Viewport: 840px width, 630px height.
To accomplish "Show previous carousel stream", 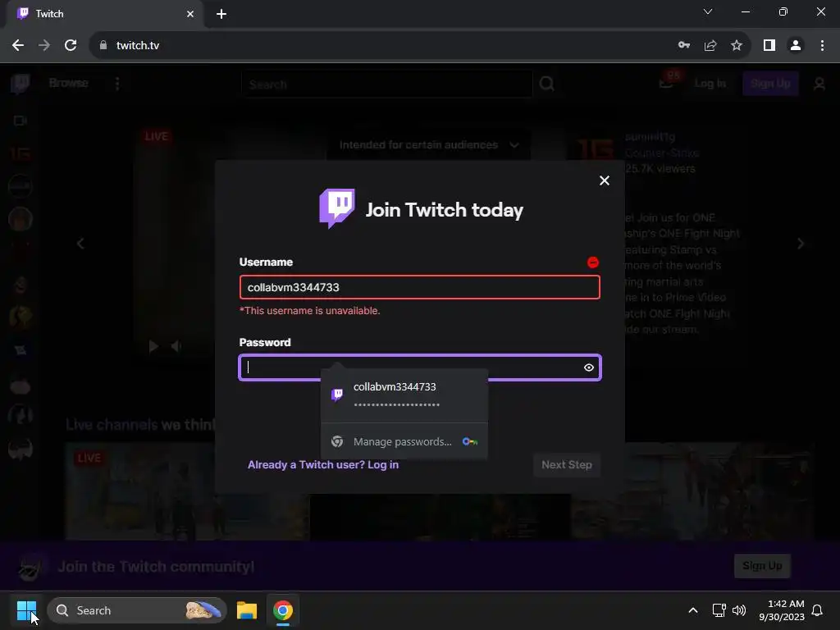I will [80, 244].
